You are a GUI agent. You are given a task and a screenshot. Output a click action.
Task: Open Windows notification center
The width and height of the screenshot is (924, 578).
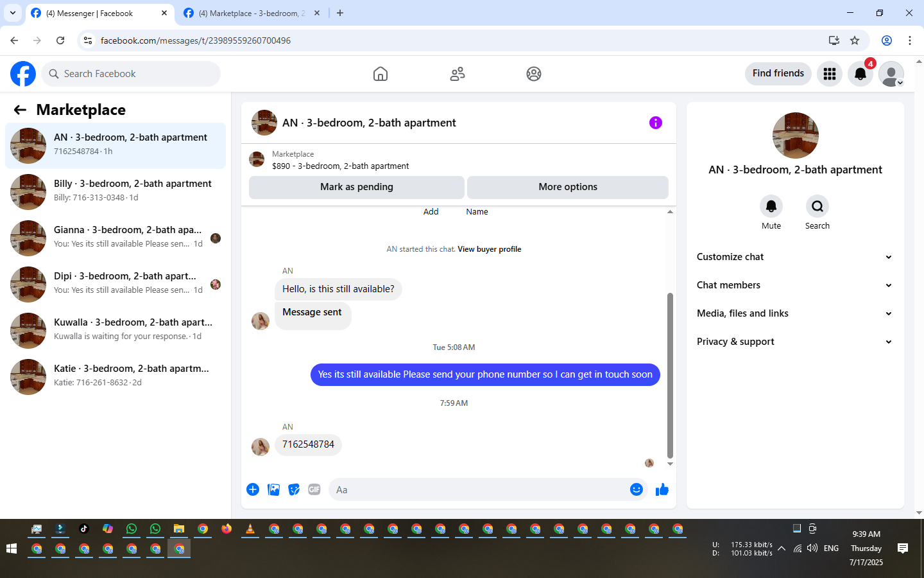click(903, 548)
